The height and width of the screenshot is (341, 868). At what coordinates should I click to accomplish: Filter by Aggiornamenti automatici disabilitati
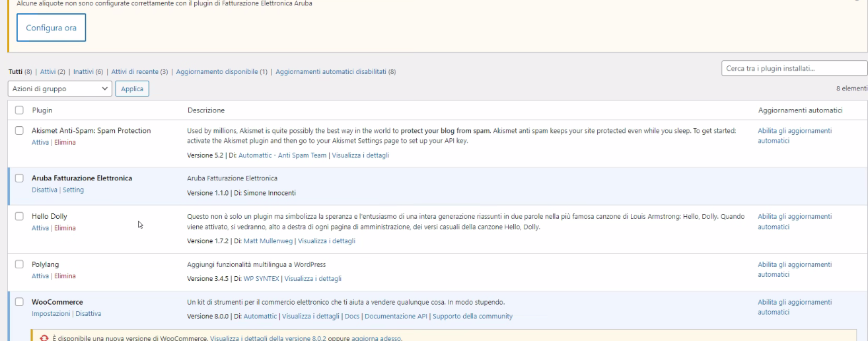(331, 71)
